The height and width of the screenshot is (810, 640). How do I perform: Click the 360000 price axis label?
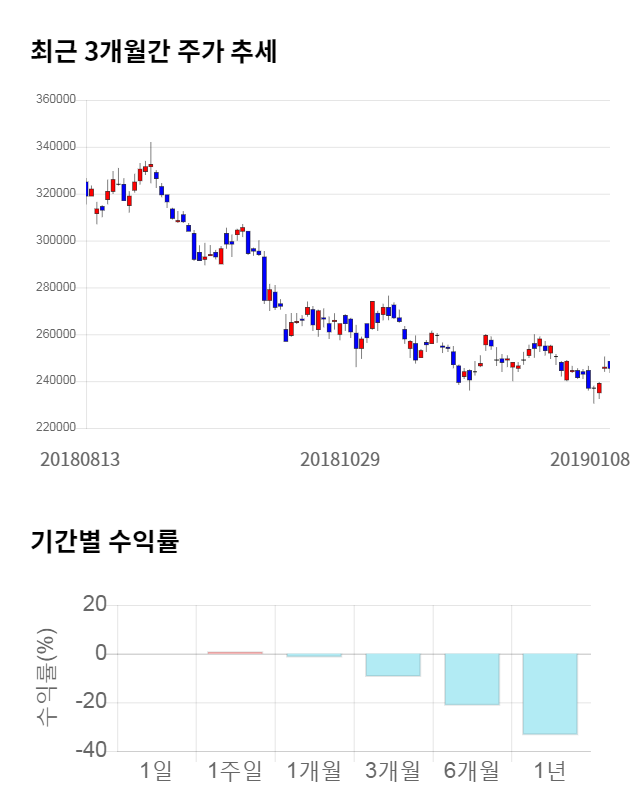[x=55, y=100]
